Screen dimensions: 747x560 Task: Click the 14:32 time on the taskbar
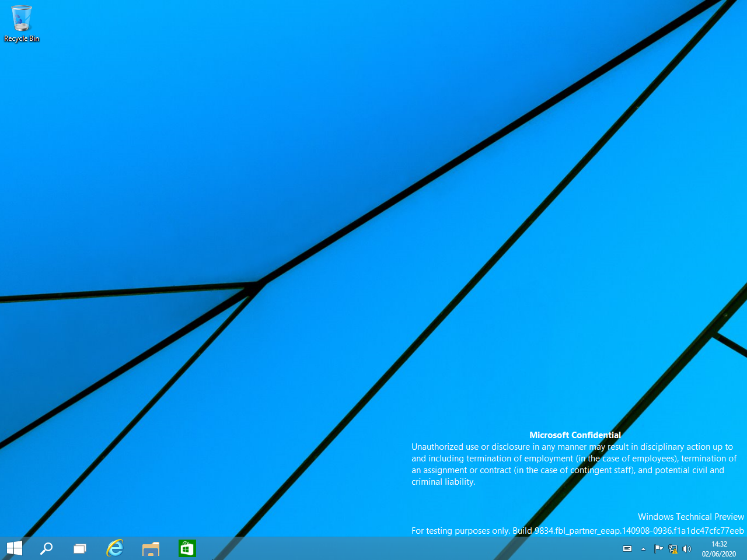tap(719, 544)
